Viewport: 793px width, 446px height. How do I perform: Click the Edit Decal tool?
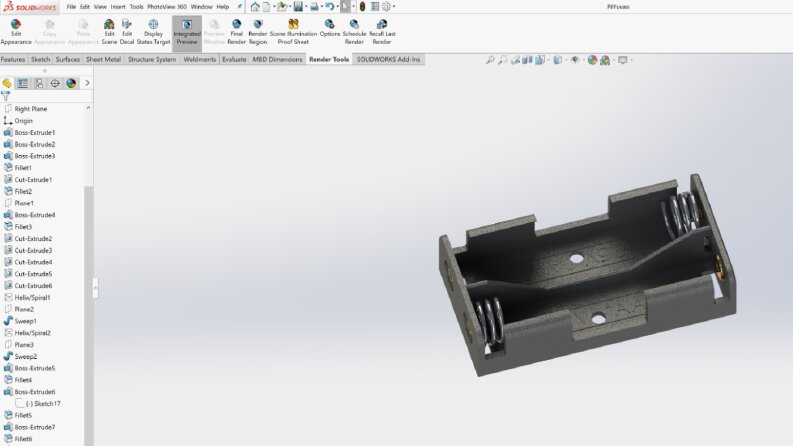point(127,32)
